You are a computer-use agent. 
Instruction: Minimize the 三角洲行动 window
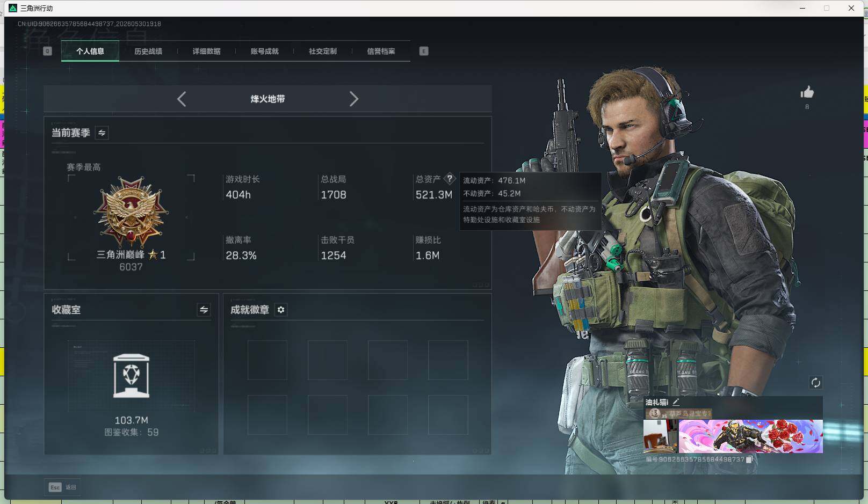(x=802, y=8)
